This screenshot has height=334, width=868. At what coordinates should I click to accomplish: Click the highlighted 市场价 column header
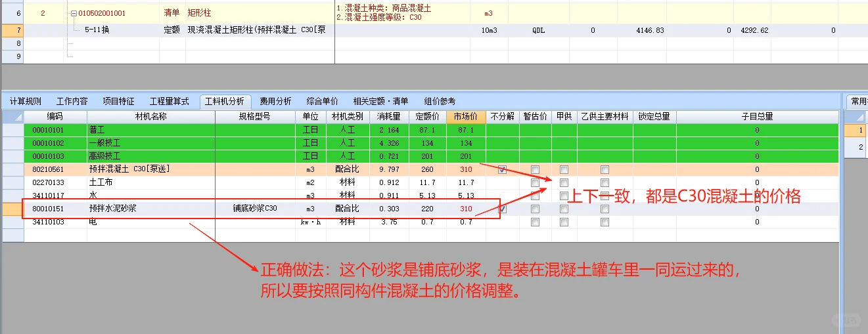[466, 117]
